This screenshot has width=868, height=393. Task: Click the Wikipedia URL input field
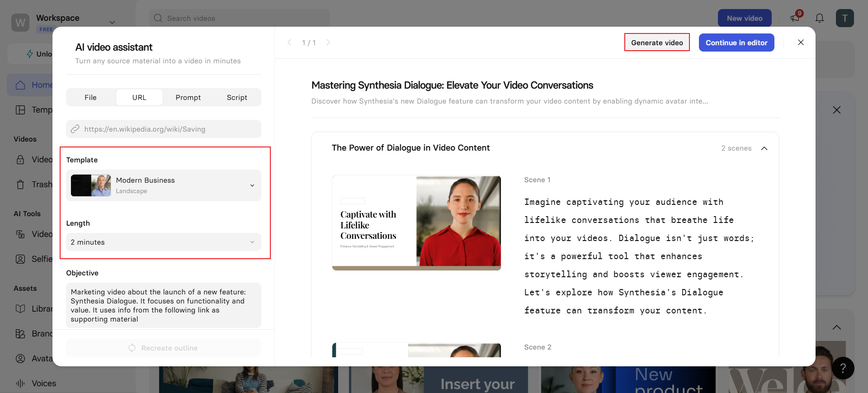tap(164, 129)
